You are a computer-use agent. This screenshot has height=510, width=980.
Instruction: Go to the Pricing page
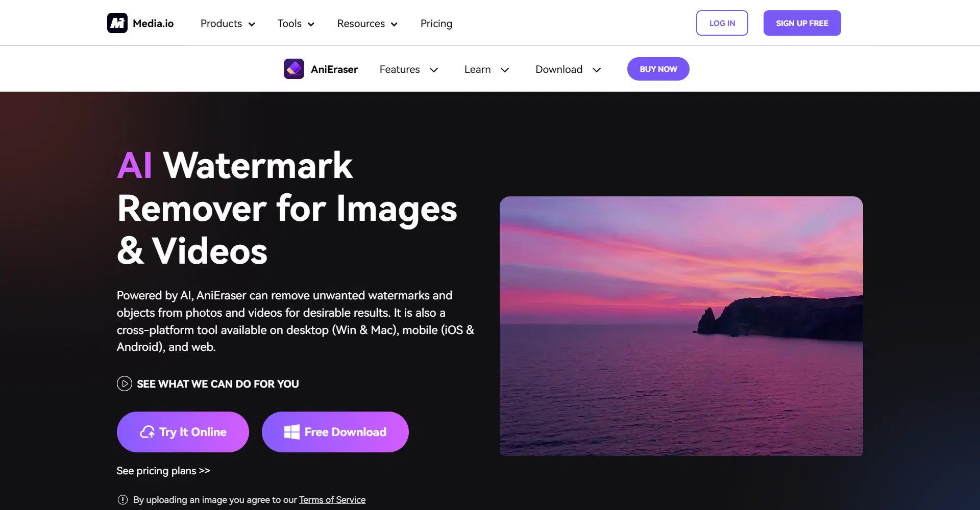pyautogui.click(x=436, y=23)
